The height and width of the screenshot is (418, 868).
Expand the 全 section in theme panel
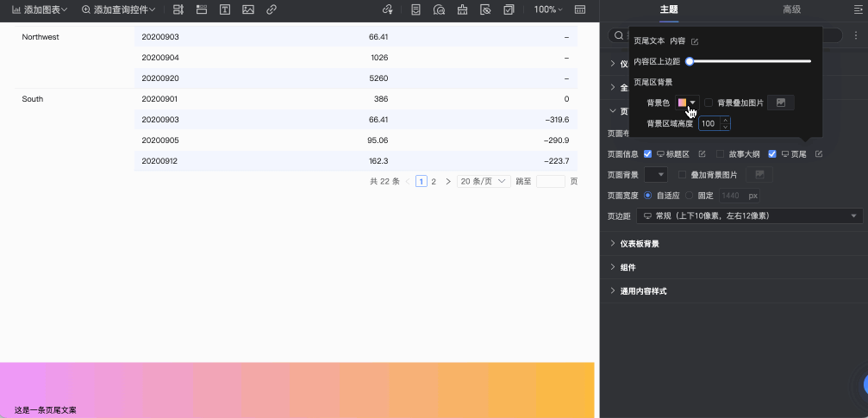(x=613, y=87)
